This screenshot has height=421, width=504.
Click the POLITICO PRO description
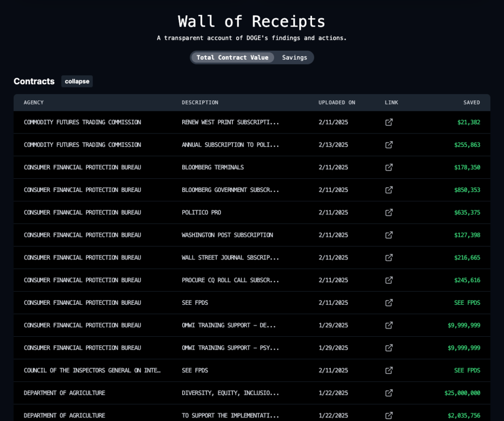pos(201,212)
